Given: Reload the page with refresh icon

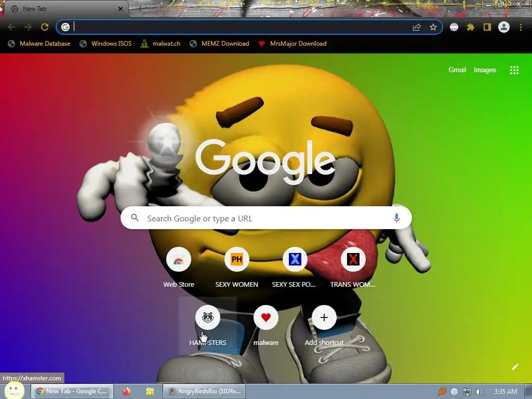Looking at the screenshot, I should (45, 27).
